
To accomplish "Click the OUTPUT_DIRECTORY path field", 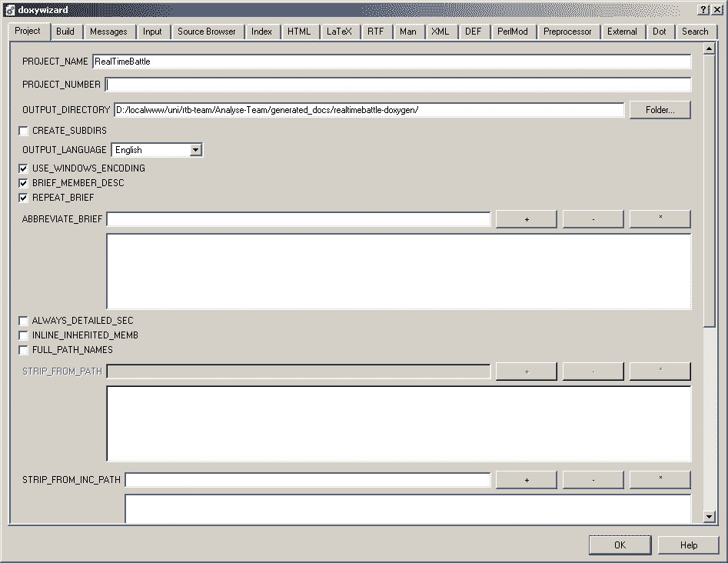I will point(369,110).
